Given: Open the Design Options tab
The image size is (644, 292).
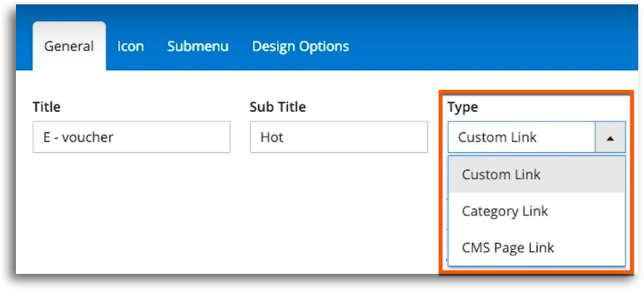Looking at the screenshot, I should pos(300,46).
